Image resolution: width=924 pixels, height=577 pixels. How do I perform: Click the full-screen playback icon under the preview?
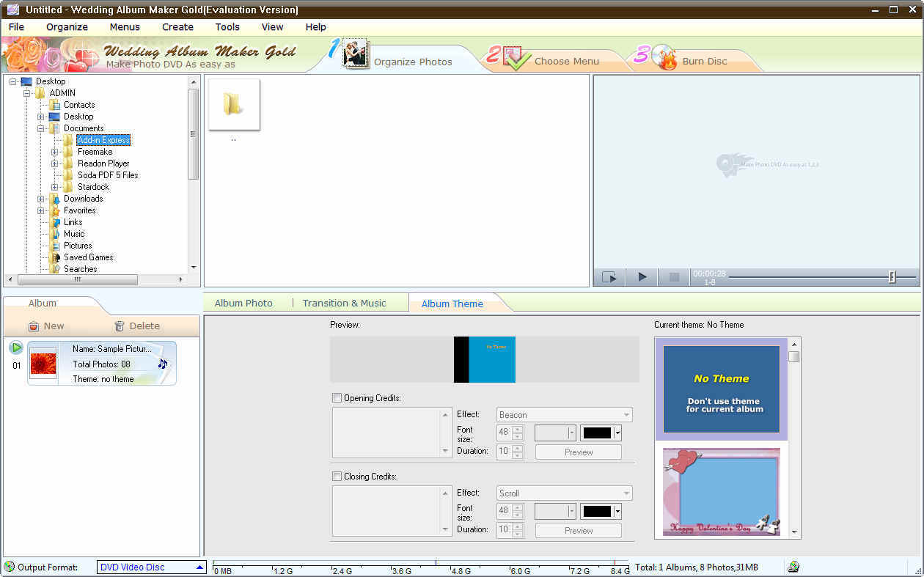point(609,277)
